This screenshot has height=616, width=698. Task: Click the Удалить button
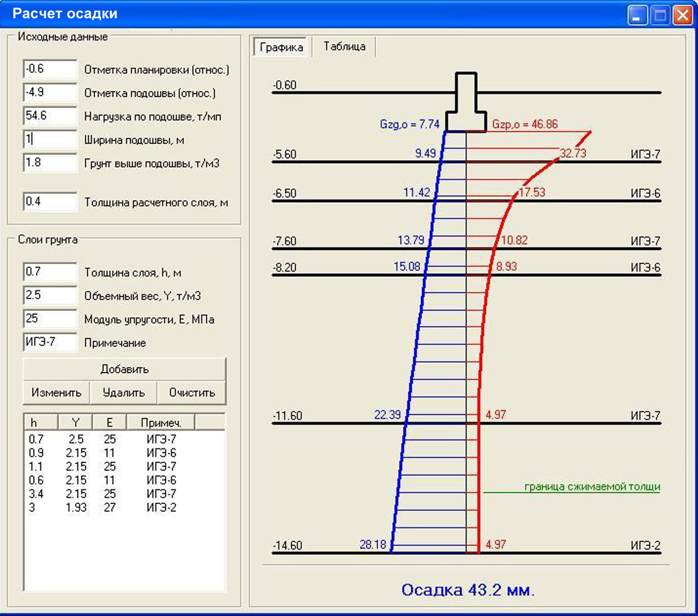124,393
